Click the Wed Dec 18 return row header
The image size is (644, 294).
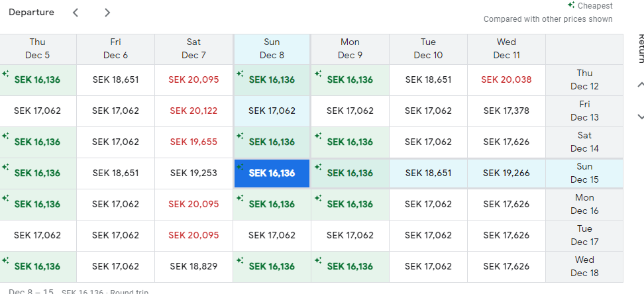pyautogui.click(x=584, y=266)
